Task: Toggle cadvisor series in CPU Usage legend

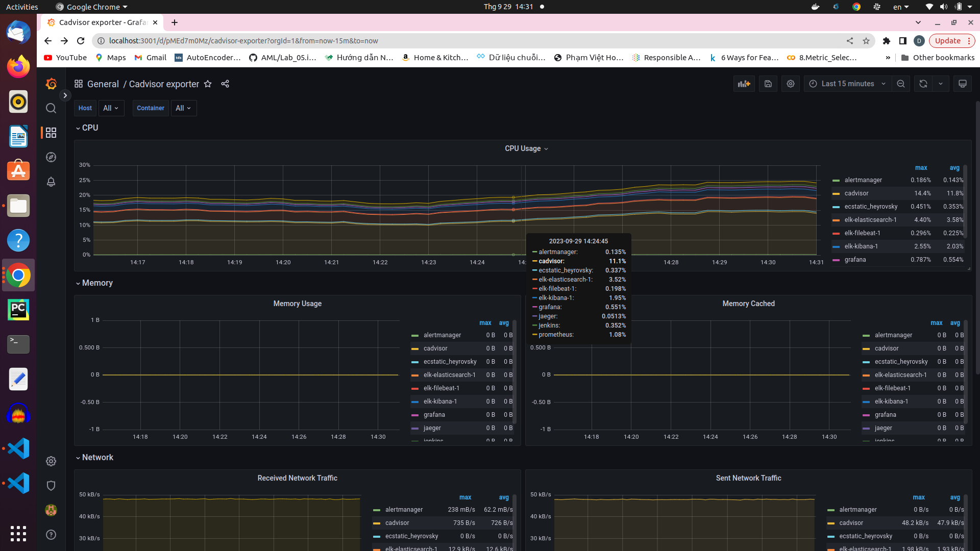Action: (856, 193)
